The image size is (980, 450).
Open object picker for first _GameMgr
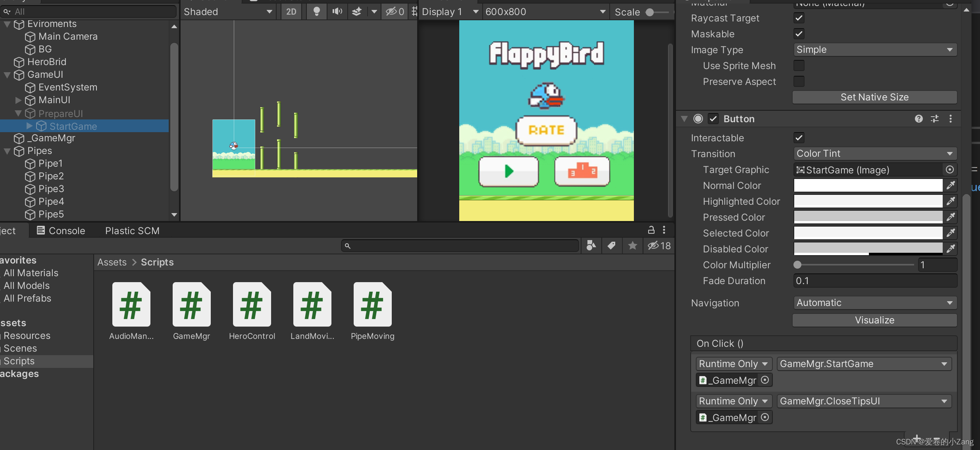pos(765,380)
